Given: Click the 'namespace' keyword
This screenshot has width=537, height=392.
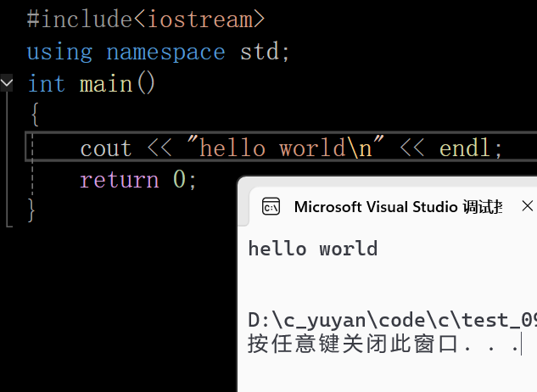Looking at the screenshot, I should click(165, 53).
